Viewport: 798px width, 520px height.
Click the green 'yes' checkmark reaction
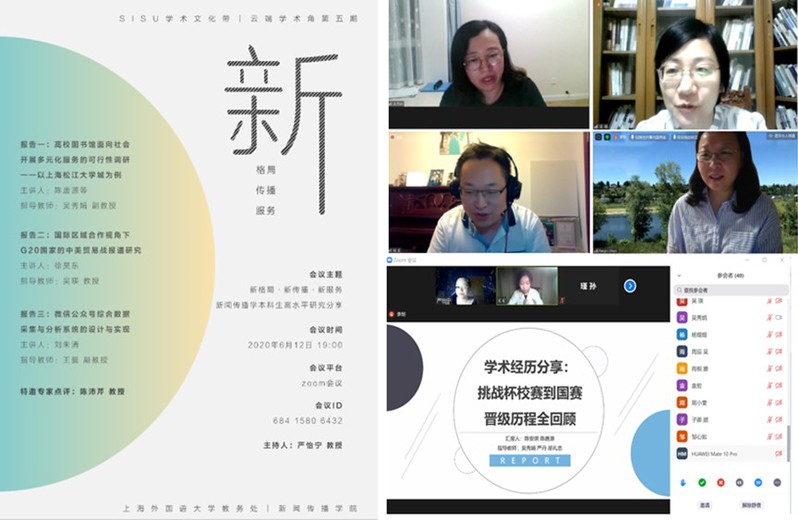point(699,481)
